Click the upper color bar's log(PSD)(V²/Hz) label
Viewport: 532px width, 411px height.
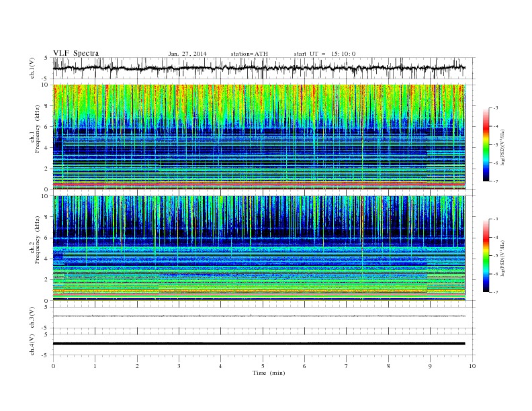[x=503, y=148]
